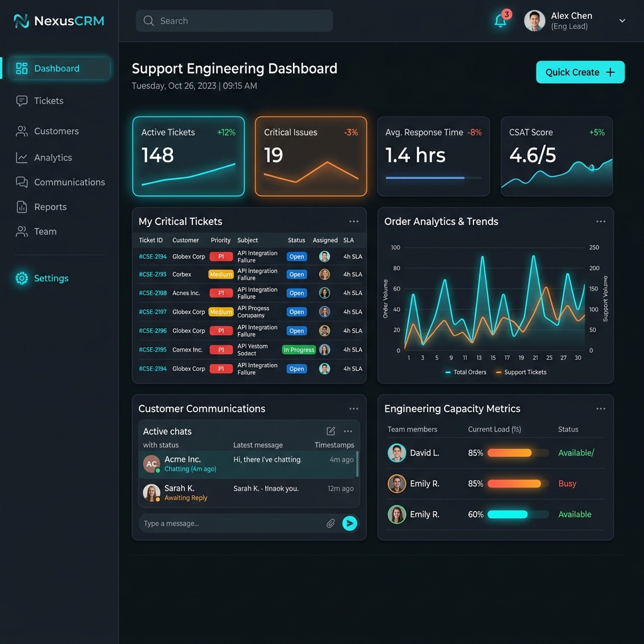Click Alex Chen's profile avatar
This screenshot has height=644, width=644.
click(535, 21)
